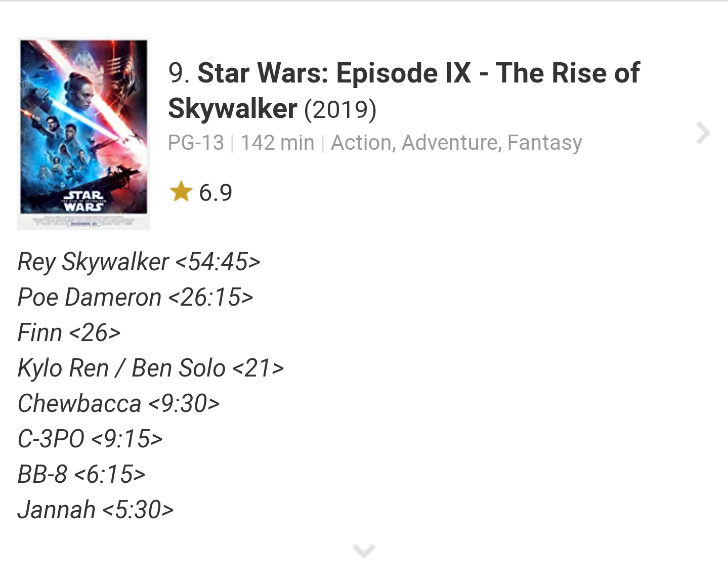Click the gold rating star icon

[181, 192]
